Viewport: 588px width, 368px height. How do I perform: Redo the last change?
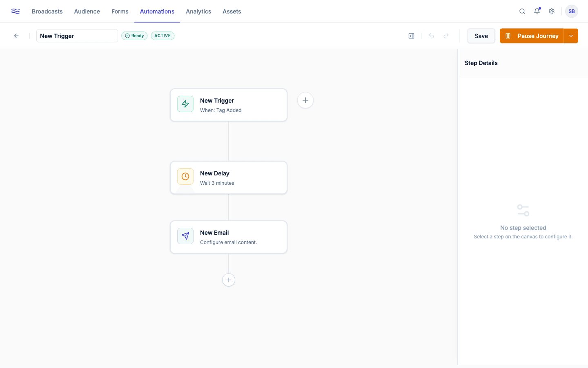tap(446, 36)
